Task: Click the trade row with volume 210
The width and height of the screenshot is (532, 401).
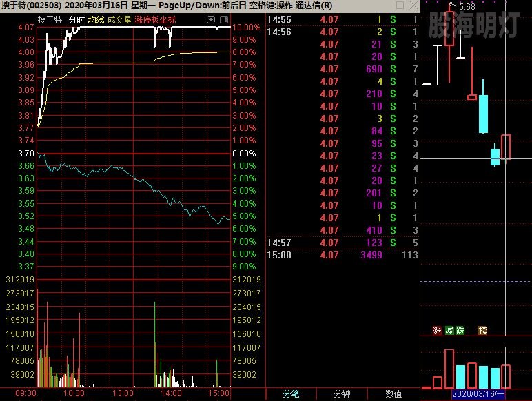Action: pos(342,94)
